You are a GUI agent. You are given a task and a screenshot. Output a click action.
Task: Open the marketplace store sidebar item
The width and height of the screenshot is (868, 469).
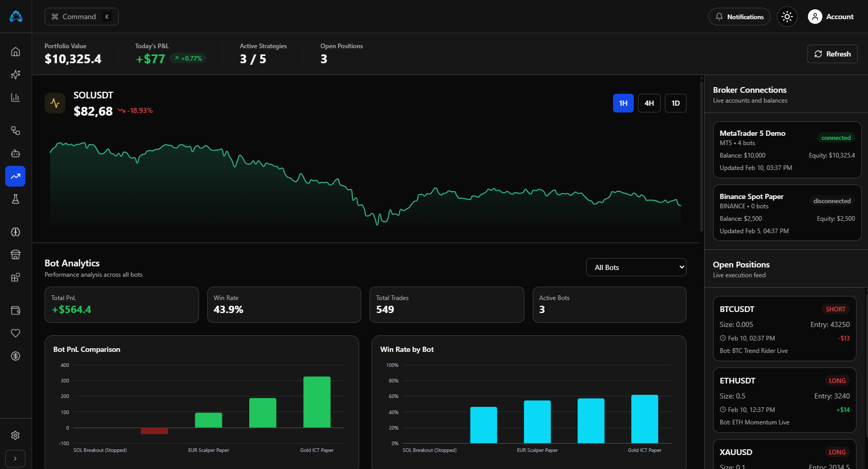(16, 254)
